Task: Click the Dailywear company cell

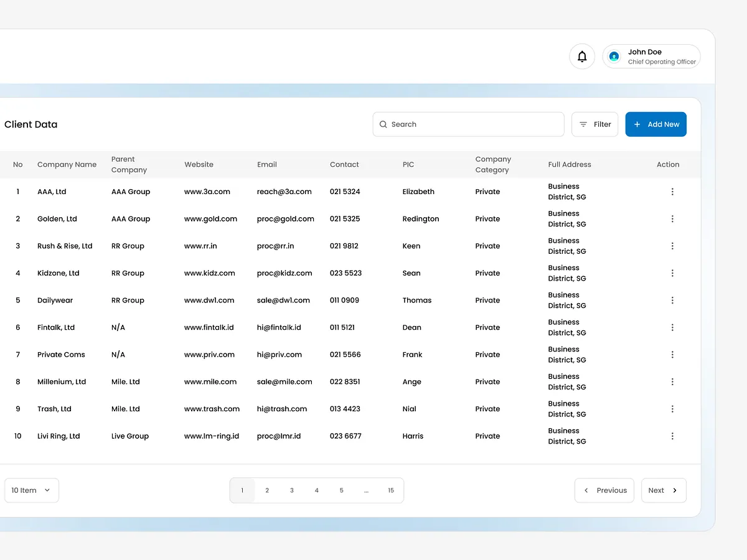Action: pyautogui.click(x=55, y=300)
